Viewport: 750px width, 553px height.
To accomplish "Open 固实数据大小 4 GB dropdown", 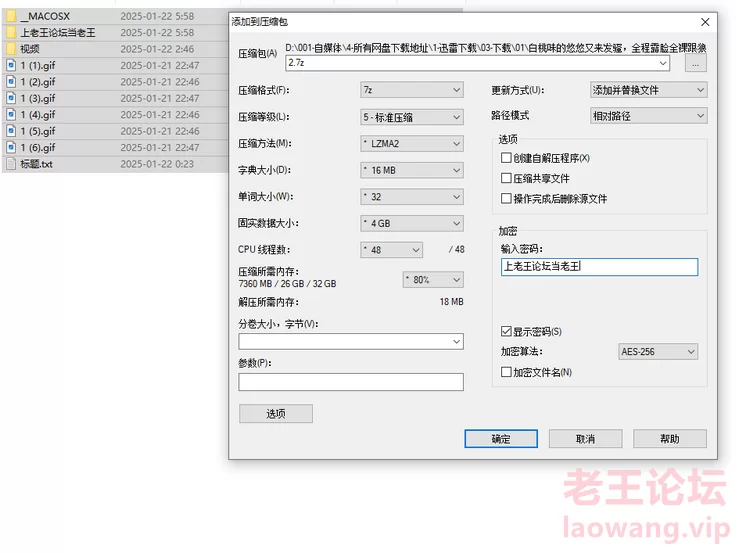I will click(412, 223).
